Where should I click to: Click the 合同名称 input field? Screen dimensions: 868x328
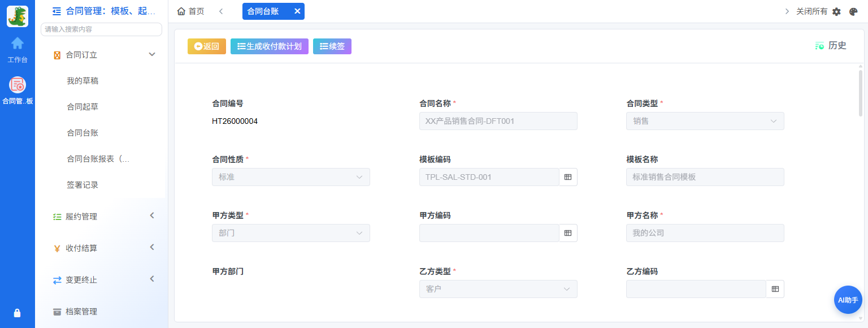coord(498,121)
